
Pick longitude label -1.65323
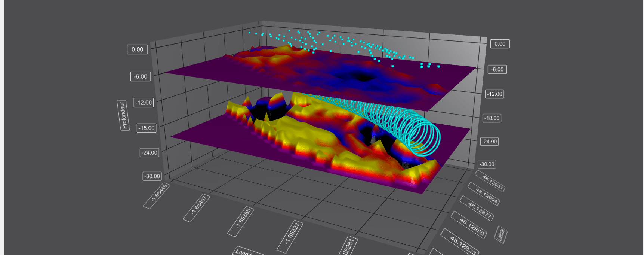point(290,236)
